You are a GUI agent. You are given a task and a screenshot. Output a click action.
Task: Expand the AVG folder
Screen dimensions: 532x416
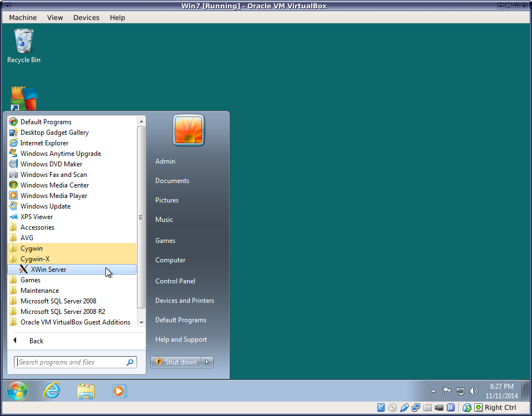pos(72,238)
